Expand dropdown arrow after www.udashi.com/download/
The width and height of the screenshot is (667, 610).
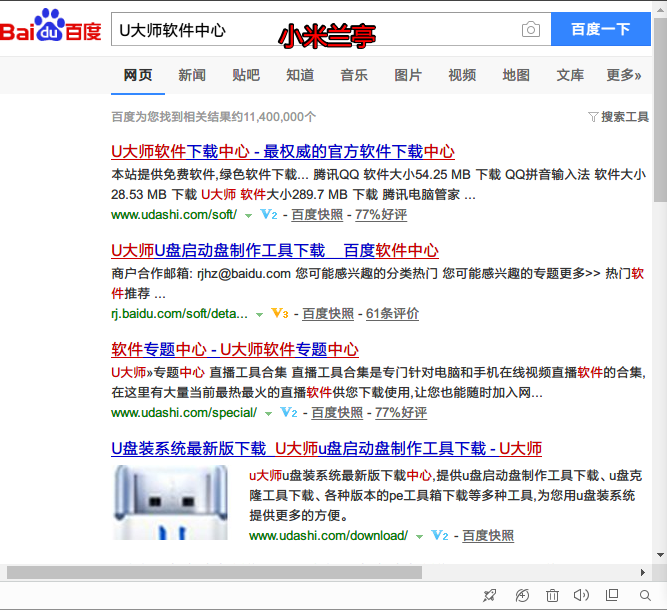tap(419, 536)
